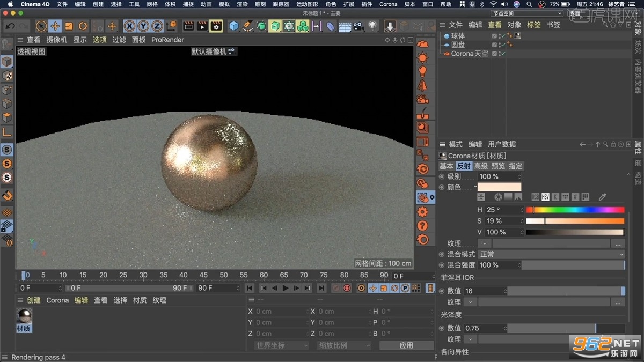Image resolution: width=644 pixels, height=362 pixels.
Task: Activate the Move tool in top toolbar
Action: click(55, 26)
